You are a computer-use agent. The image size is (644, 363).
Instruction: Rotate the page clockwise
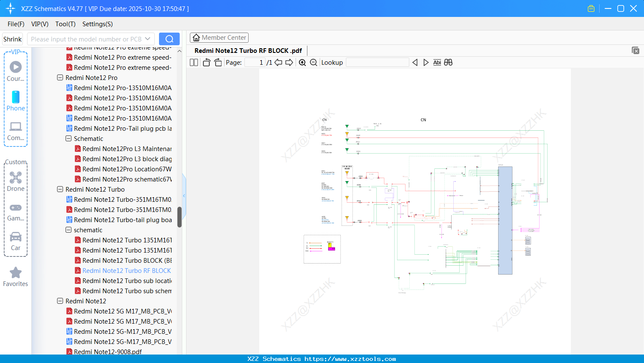tap(218, 62)
